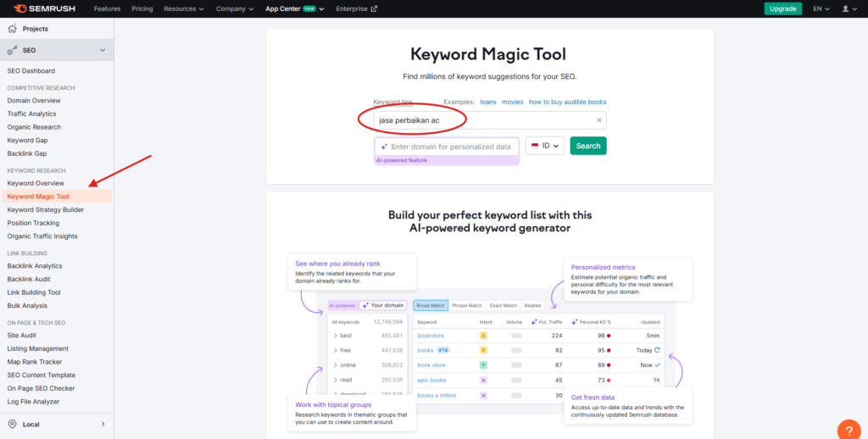This screenshot has width=868, height=439.
Task: Click the AI sparkle icon in domain field
Action: point(384,147)
